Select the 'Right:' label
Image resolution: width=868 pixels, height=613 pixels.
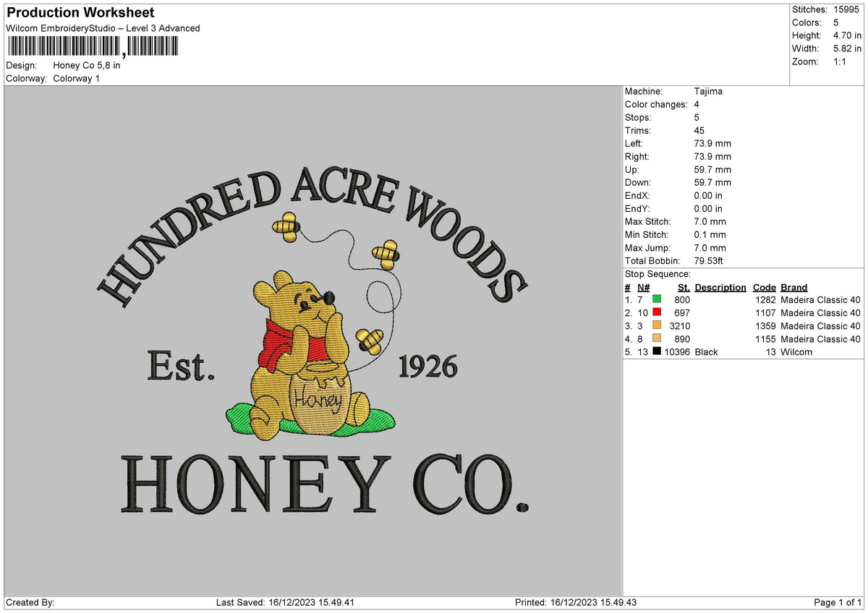pos(637,156)
